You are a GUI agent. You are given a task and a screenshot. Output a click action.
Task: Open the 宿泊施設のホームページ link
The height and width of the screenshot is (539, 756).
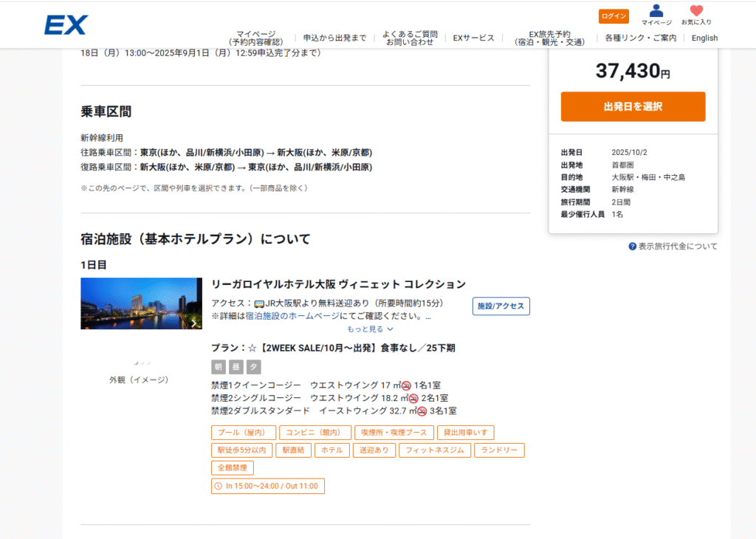pos(290,316)
